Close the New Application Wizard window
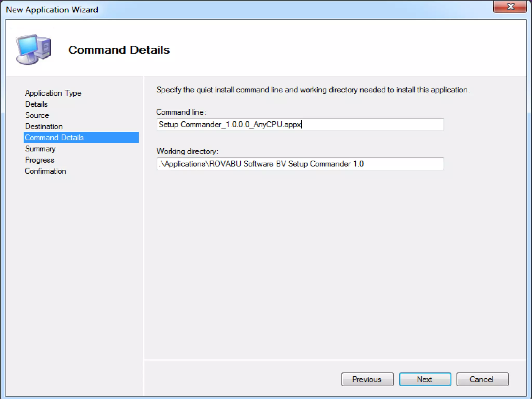Image resolution: width=532 pixels, height=399 pixels. point(510,7)
